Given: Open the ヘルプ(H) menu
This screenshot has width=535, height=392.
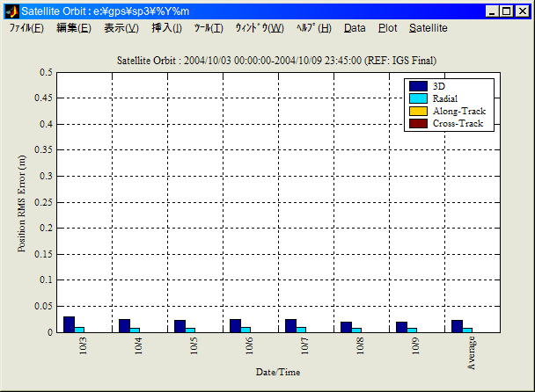Looking at the screenshot, I should pos(313,28).
